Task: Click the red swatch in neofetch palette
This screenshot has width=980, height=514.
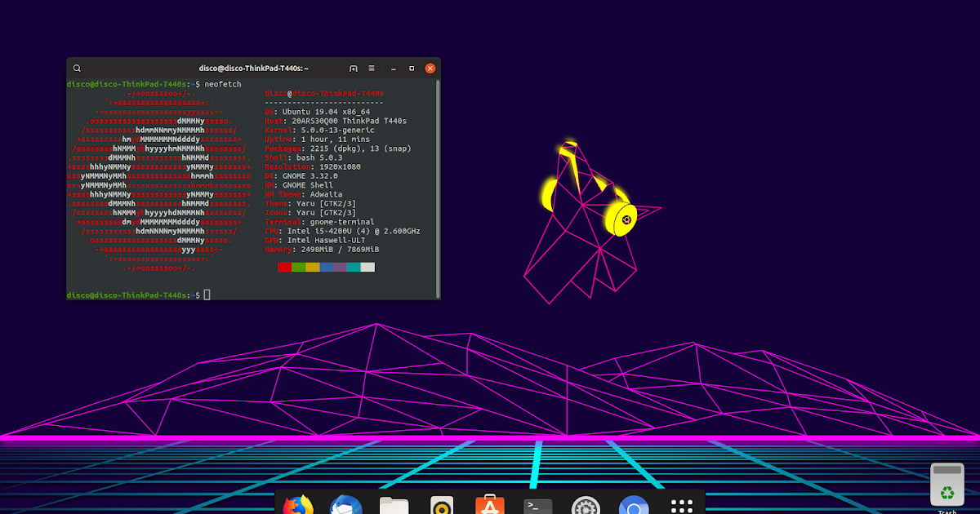Action: click(283, 267)
